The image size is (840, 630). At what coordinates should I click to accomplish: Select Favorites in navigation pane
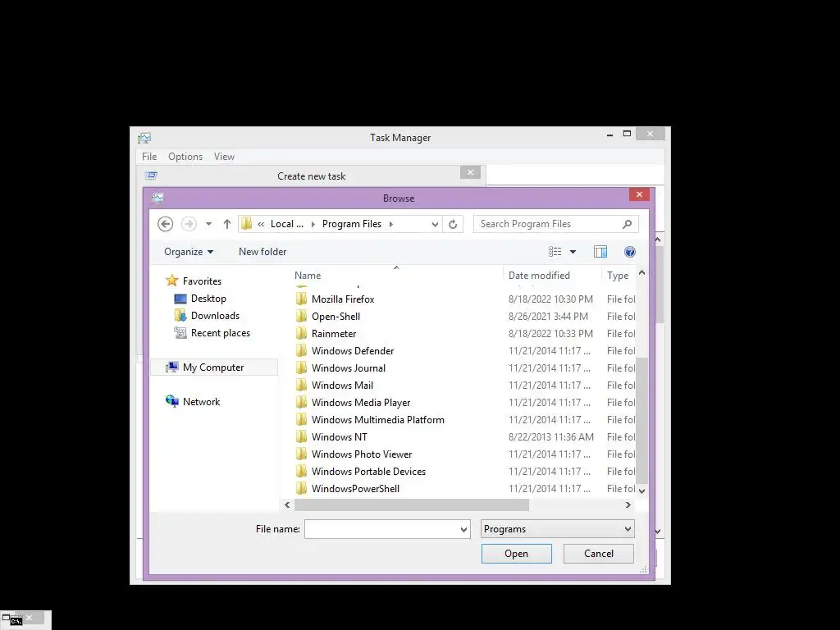(202, 281)
